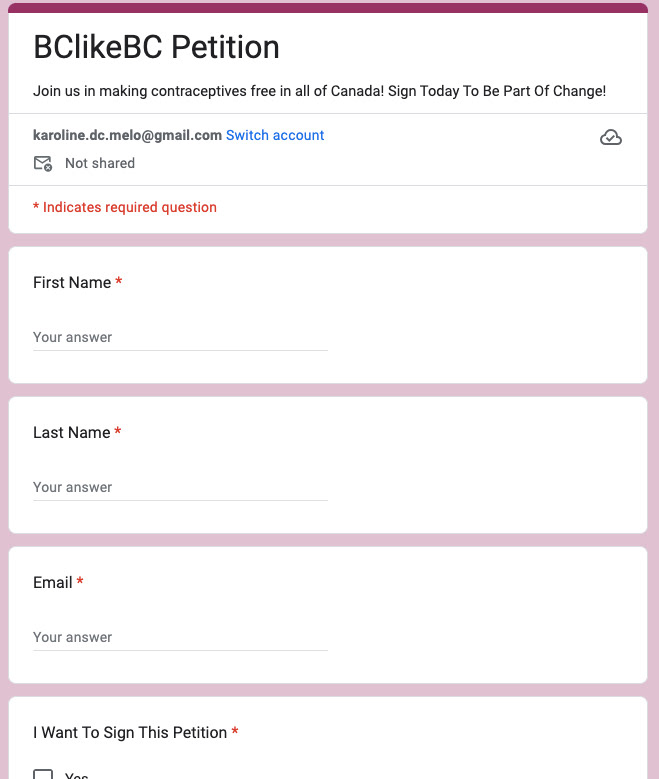The width and height of the screenshot is (659, 779).
Task: Click the asterisk next to Sign This Petition
Action: point(235,731)
